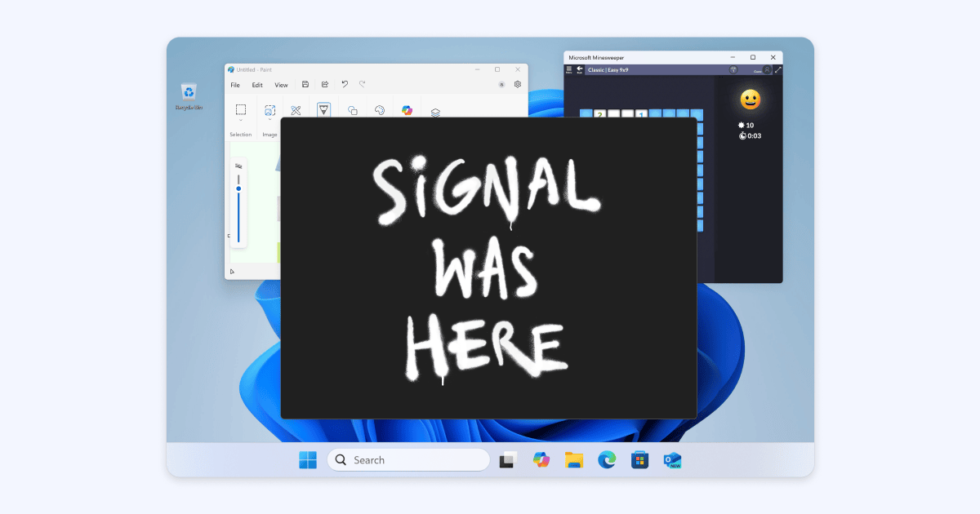Screen dimensions: 980x514
Task: Undo the last action in Paint
Action: (345, 84)
